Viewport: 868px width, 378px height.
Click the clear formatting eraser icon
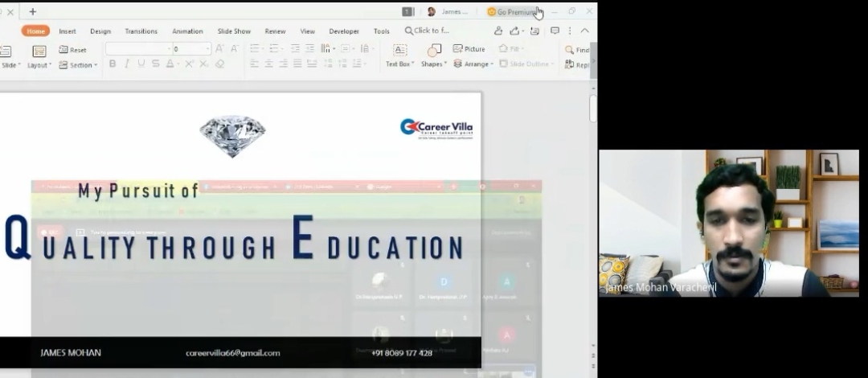point(219,64)
